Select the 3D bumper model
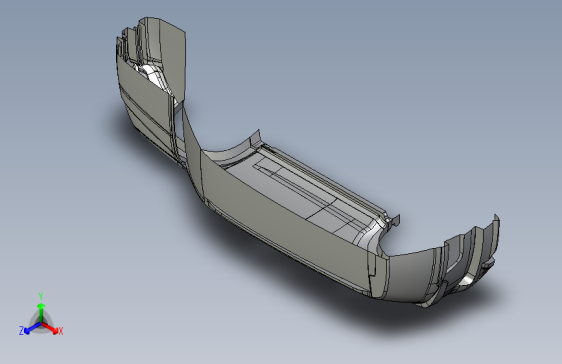 tap(308, 162)
